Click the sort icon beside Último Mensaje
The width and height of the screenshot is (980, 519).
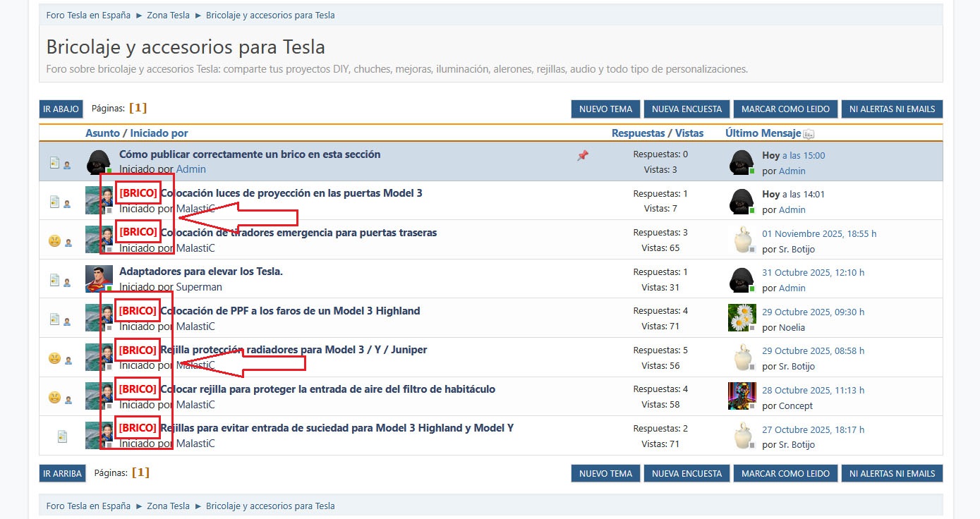click(x=809, y=134)
